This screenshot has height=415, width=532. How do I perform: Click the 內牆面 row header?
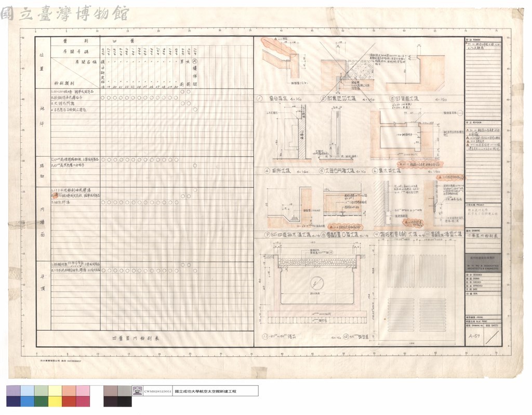pyautogui.click(x=43, y=222)
